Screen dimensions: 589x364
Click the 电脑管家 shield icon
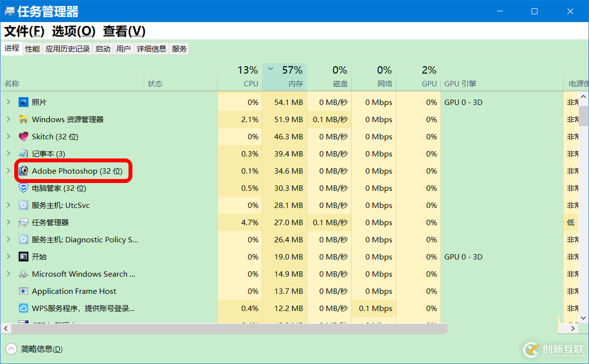point(23,188)
